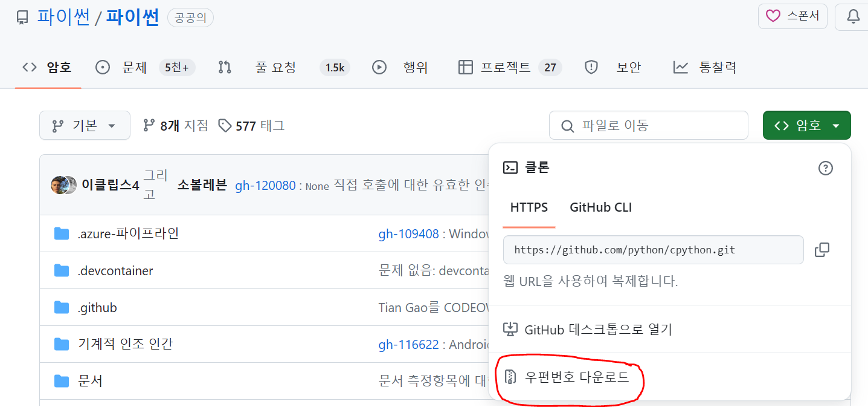Open the 통찰력 insights tab

(704, 67)
